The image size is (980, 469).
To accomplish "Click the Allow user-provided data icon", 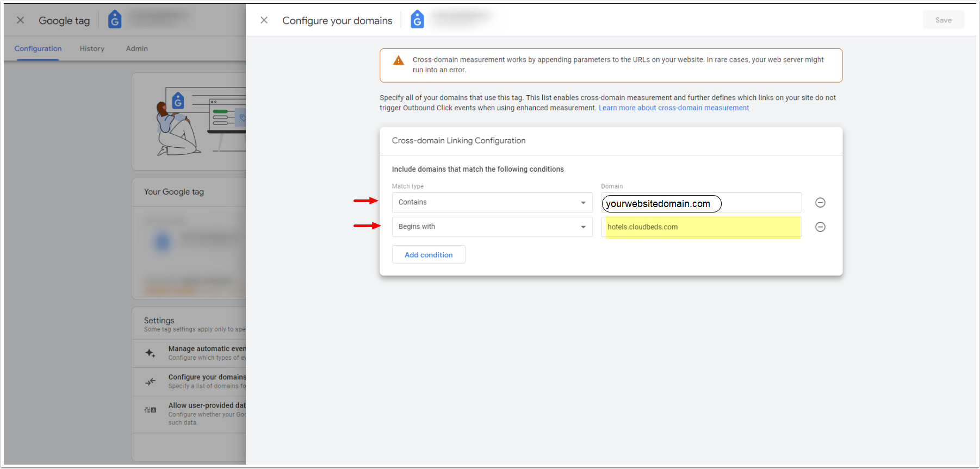I will tap(151, 410).
